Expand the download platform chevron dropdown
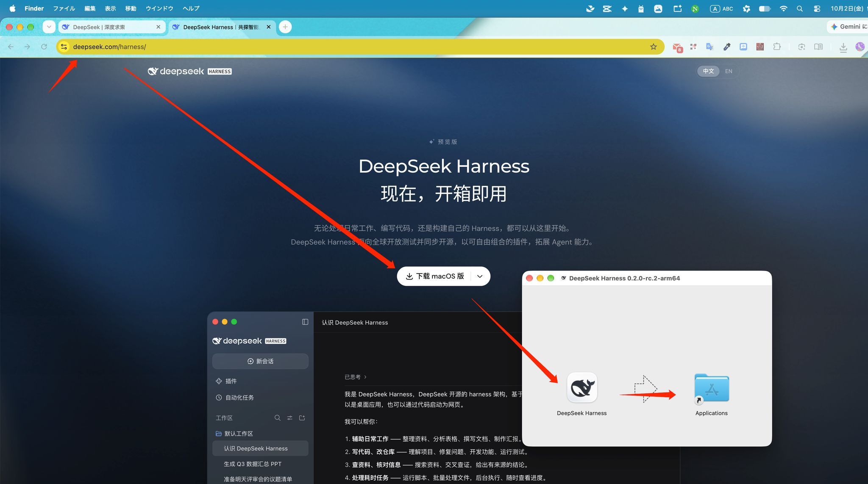The image size is (868, 484). coord(480,276)
